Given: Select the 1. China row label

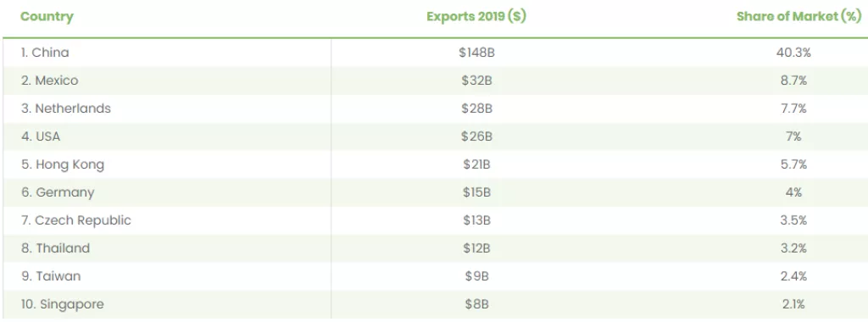Looking at the screenshot, I should tap(45, 53).
